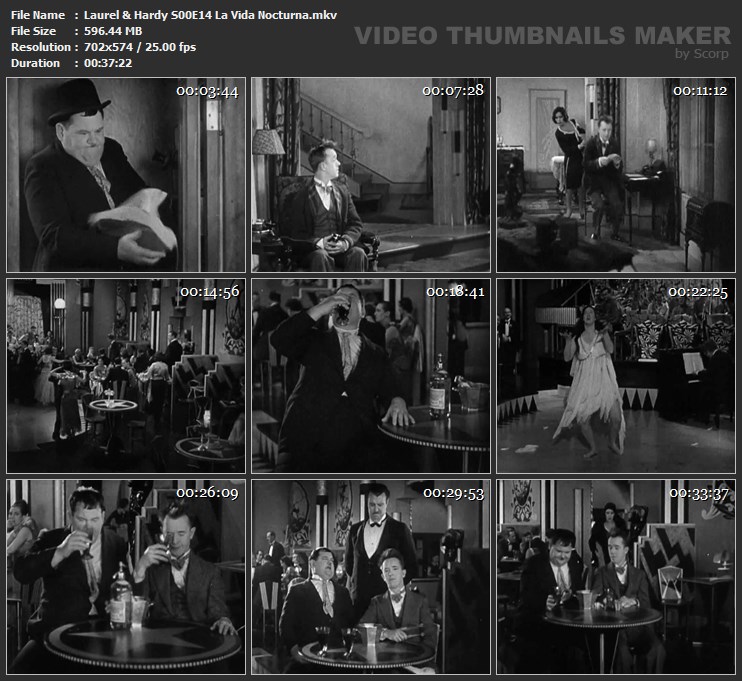Click the file name 'Laurel & Hardy S00E14 La Vida Nocturna.mkv'

[211, 15]
